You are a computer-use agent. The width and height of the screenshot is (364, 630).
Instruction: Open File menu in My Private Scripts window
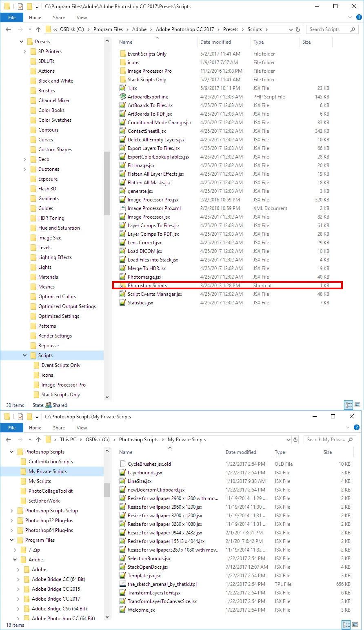pos(12,428)
